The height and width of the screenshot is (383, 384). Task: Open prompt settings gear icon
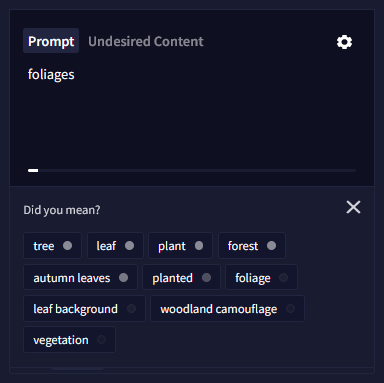pyautogui.click(x=344, y=42)
